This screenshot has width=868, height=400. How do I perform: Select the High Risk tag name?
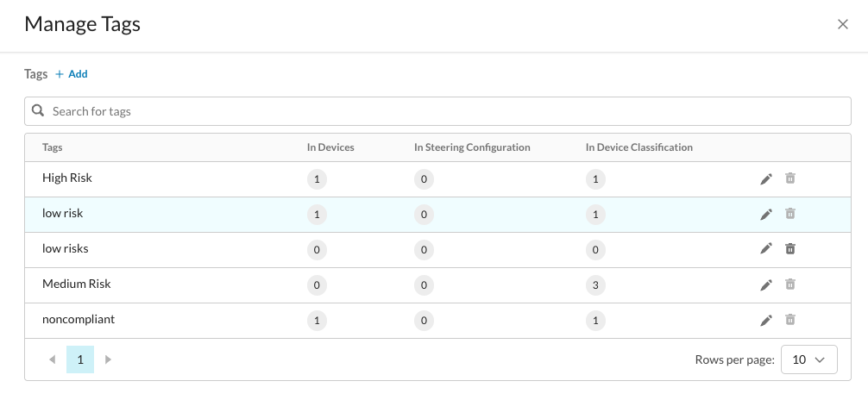tap(67, 178)
